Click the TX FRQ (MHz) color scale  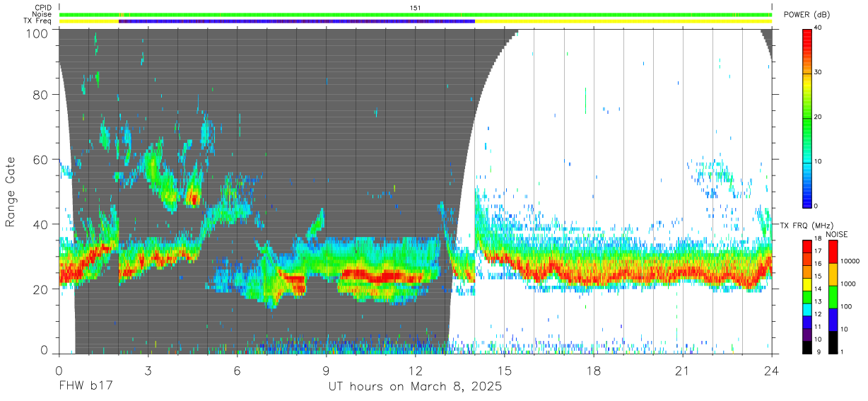(807, 296)
